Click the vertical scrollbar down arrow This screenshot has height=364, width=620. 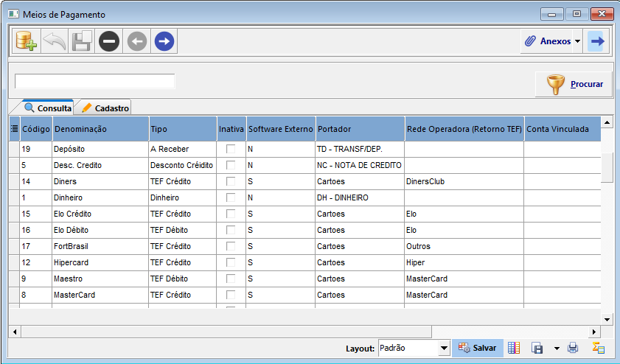point(607,319)
